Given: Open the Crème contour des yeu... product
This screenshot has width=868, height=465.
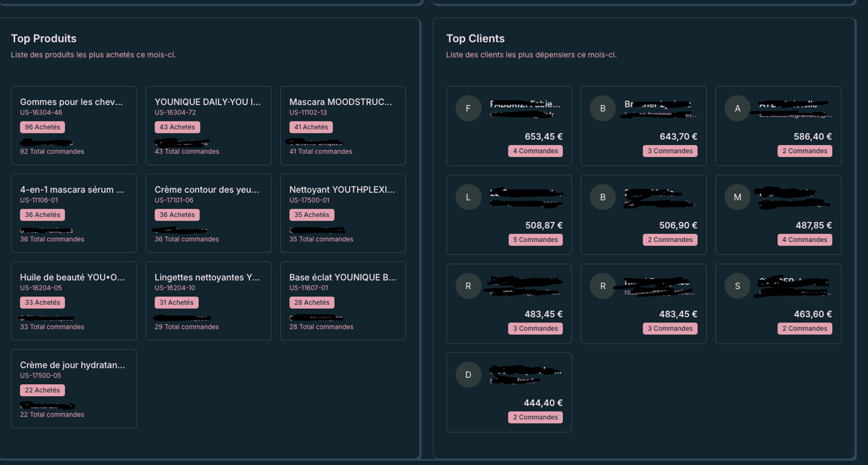Looking at the screenshot, I should click(x=207, y=190).
